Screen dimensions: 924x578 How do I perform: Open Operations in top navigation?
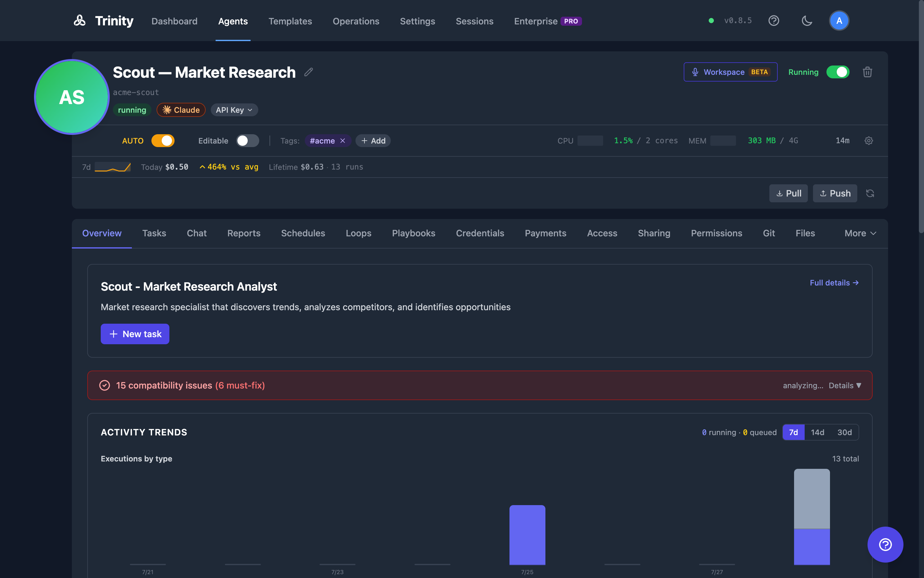356,21
